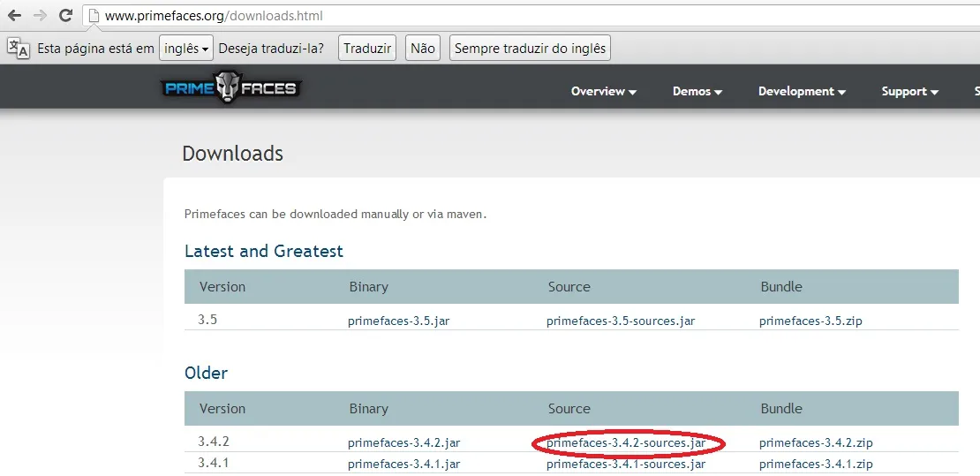Screen dimensions: 980x476
Task: Reload the page with the refresh icon
Action: (65, 16)
